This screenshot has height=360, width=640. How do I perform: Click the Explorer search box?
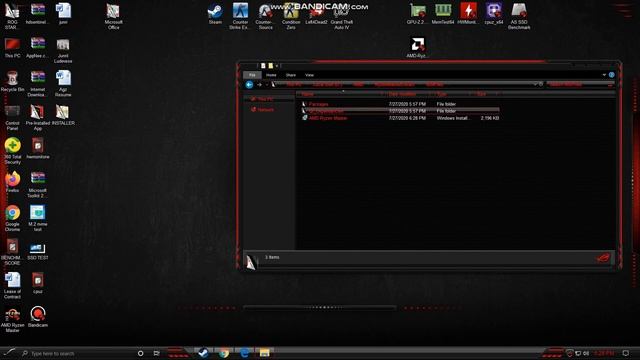click(580, 84)
